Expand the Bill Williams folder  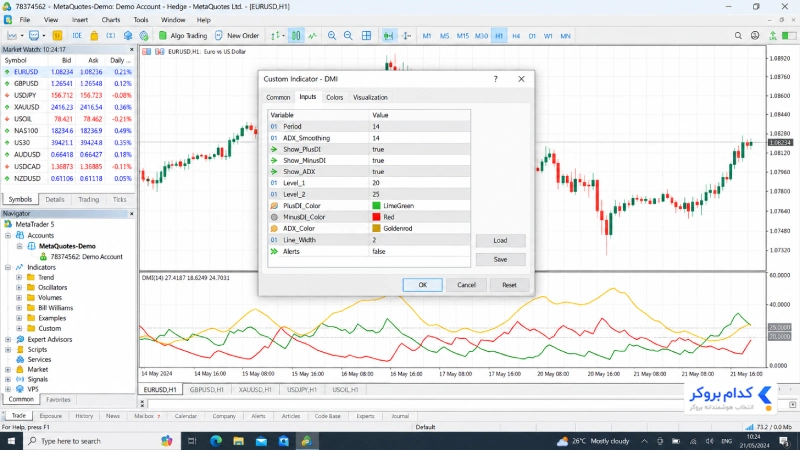click(19, 308)
